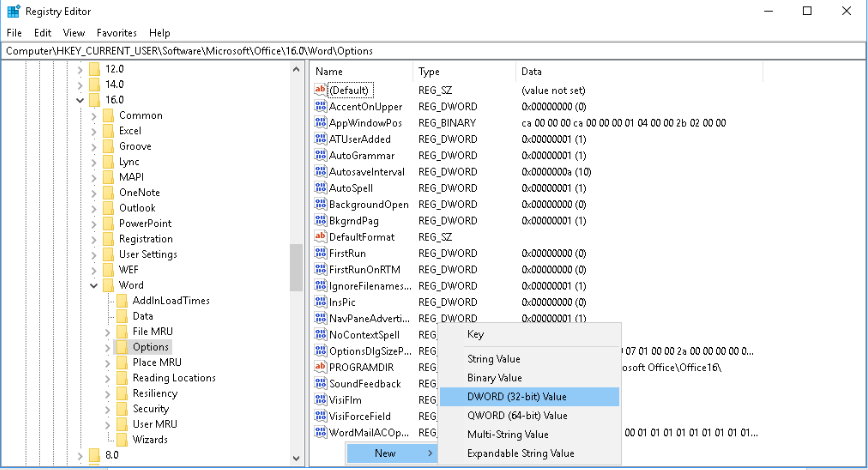
Task: Choose Multi-String Value menu entry
Action: (x=529, y=434)
